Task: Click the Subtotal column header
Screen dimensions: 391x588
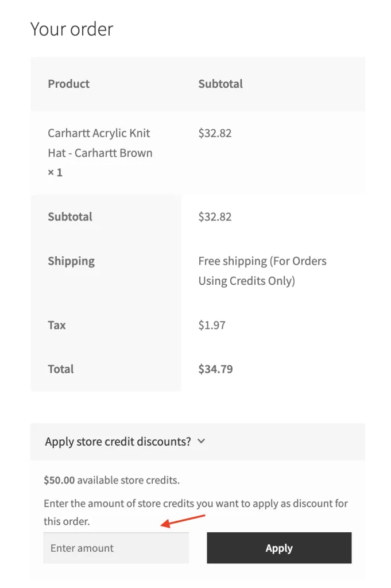Action: tap(220, 84)
